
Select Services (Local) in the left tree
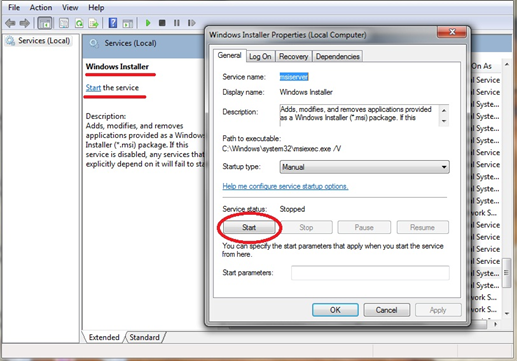click(44, 41)
